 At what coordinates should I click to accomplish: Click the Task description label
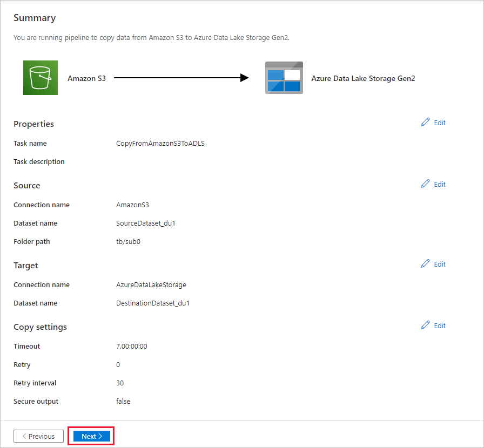tap(39, 162)
